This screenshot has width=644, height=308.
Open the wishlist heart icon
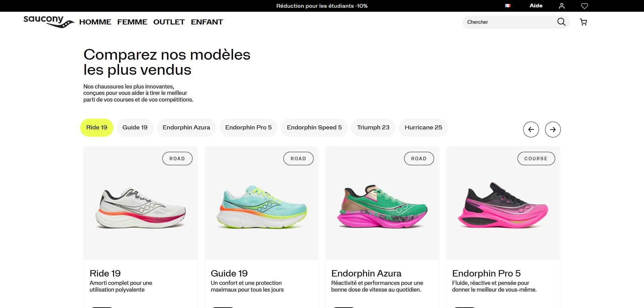tap(585, 6)
